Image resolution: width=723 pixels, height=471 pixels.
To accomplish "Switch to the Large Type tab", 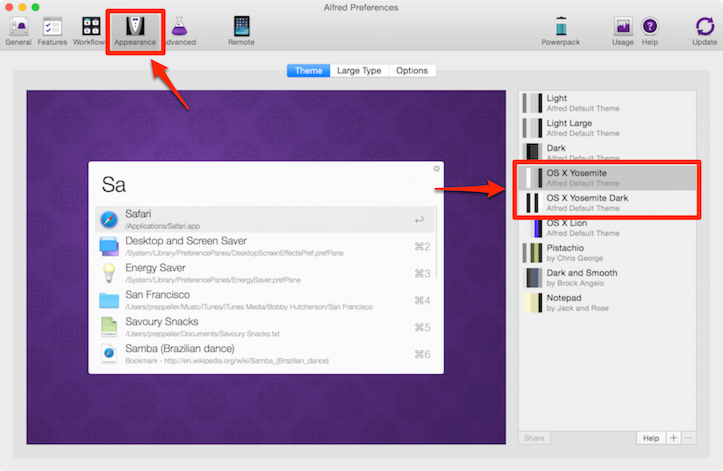I will (x=359, y=71).
